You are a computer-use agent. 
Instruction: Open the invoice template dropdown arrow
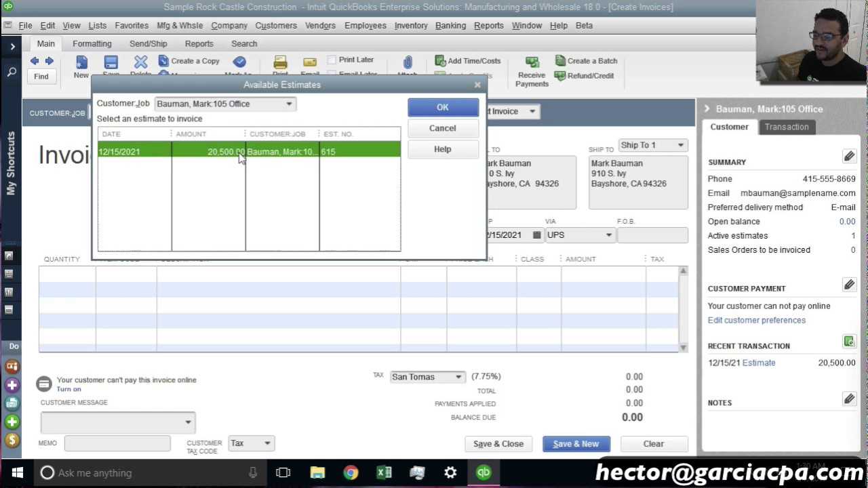point(532,111)
